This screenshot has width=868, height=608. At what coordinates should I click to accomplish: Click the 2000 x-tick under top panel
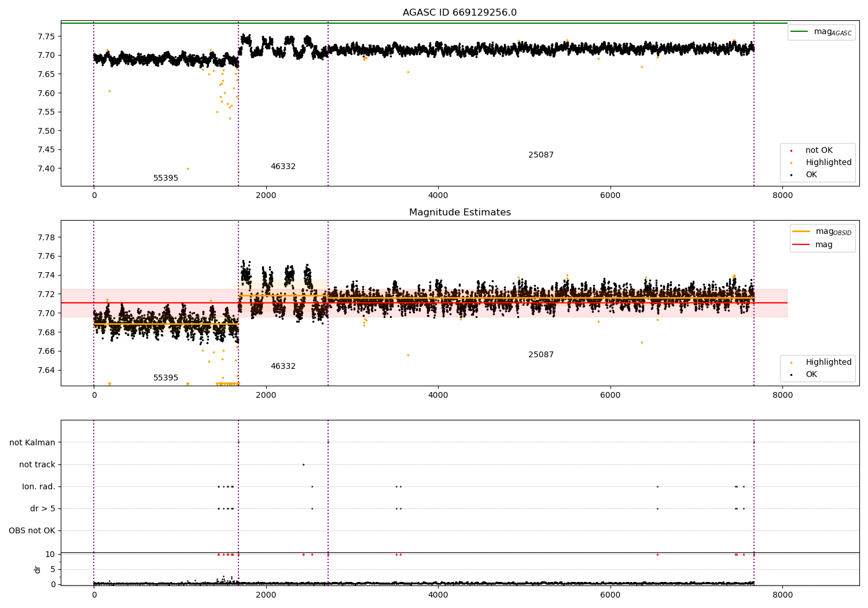266,196
